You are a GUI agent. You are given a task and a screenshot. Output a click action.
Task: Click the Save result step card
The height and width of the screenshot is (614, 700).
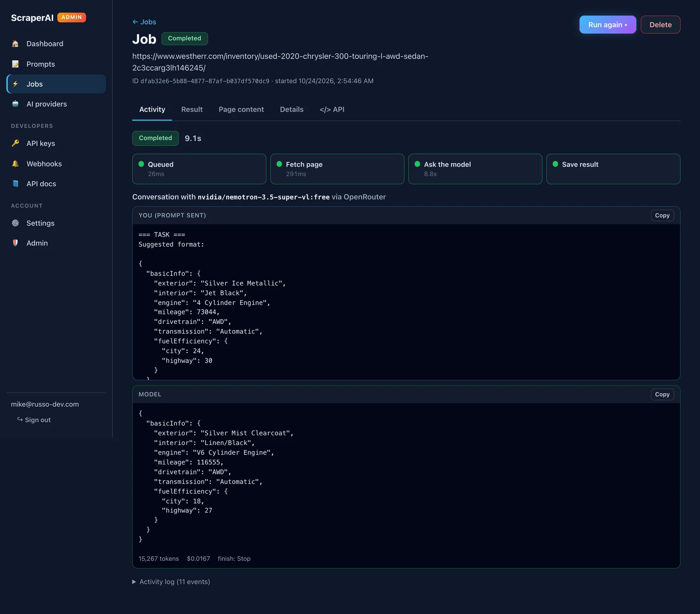[x=613, y=169]
